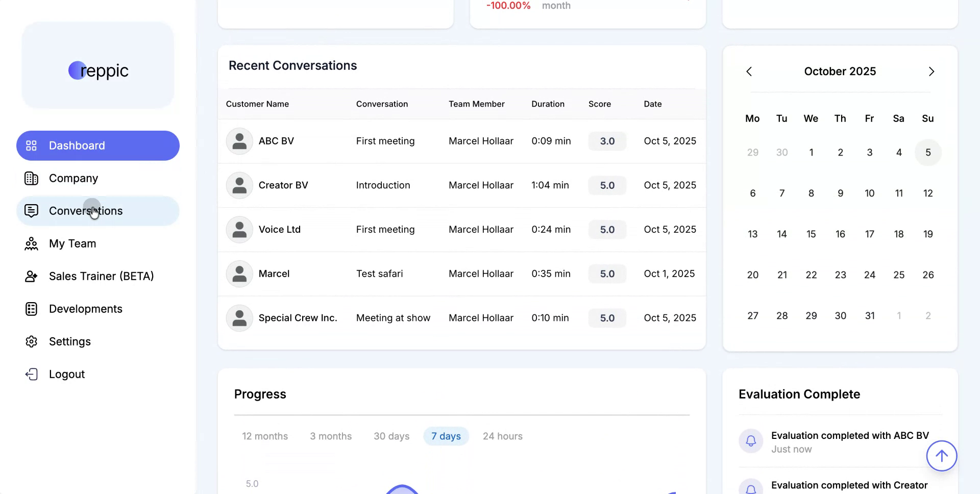
Task: Open Sales Trainer via its person icon
Action: [x=31, y=276]
